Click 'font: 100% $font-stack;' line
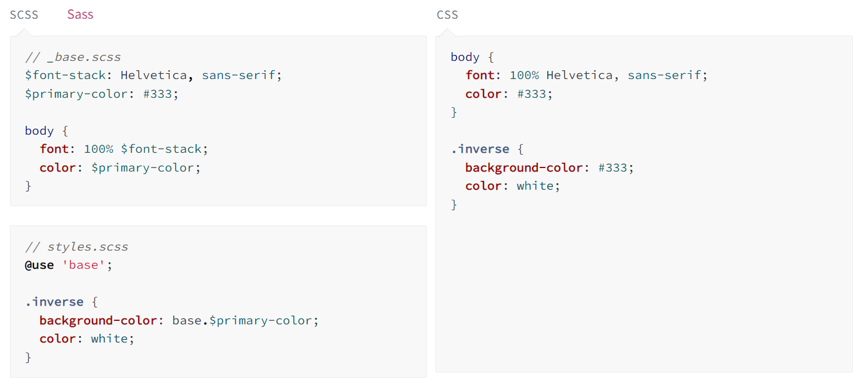 click(123, 149)
